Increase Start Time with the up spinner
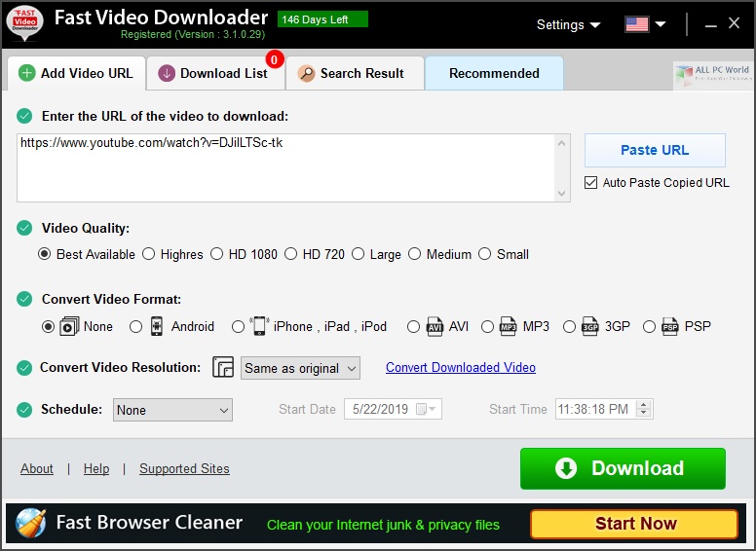 (x=644, y=404)
